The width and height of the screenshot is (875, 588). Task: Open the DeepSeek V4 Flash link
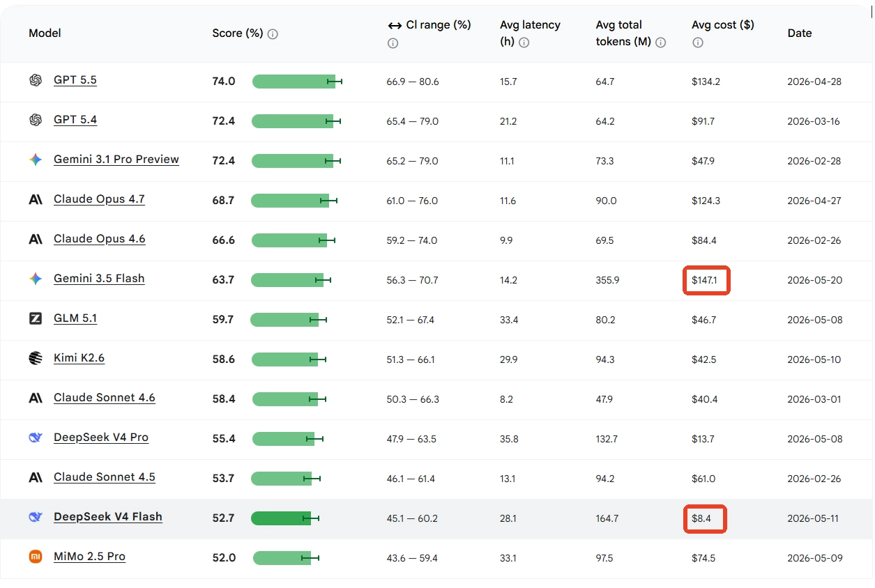pyautogui.click(x=108, y=517)
